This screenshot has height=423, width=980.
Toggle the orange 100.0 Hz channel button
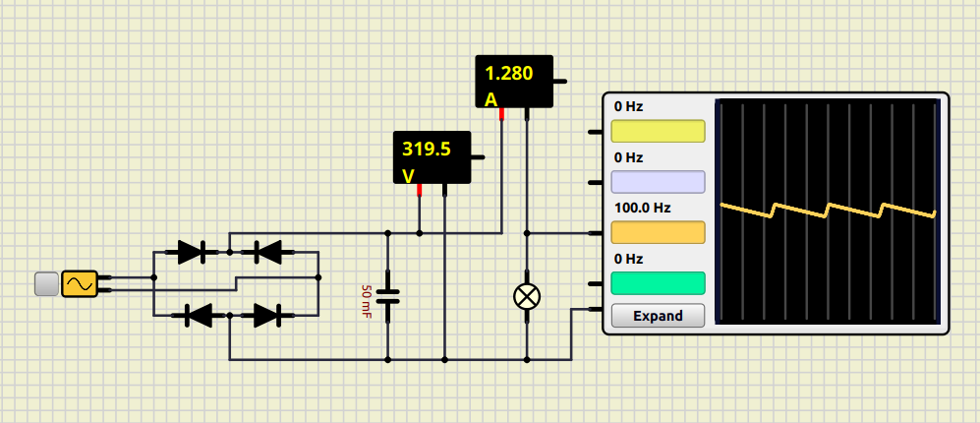658,233
